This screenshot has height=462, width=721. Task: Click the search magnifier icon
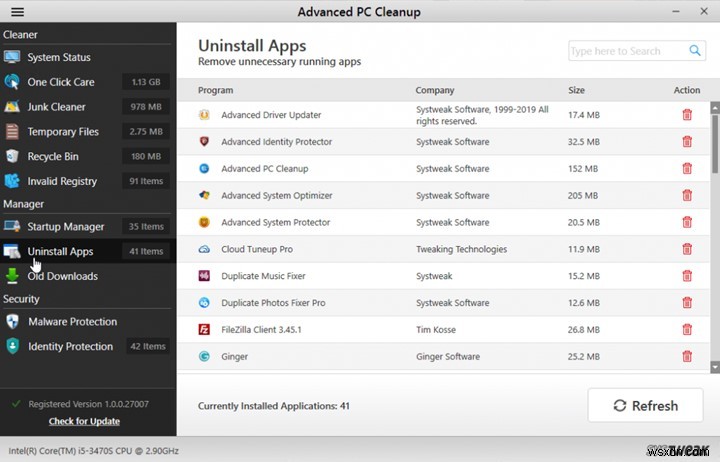coord(695,51)
